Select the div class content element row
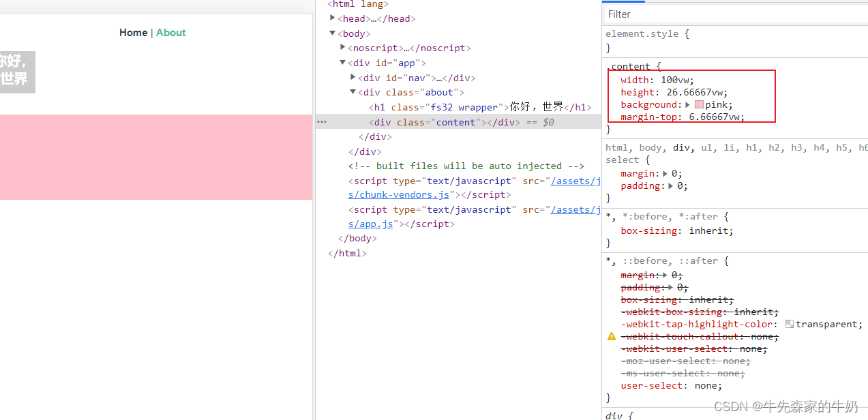The height and width of the screenshot is (420, 868). pos(458,122)
